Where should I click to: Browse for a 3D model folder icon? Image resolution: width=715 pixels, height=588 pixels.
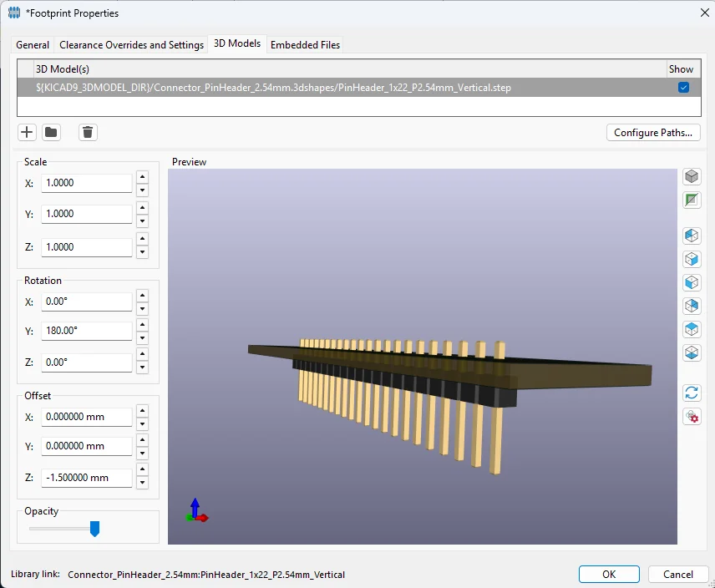click(51, 133)
